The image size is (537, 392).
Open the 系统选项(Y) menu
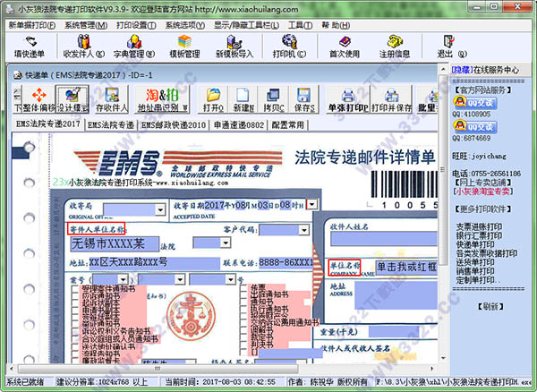[x=185, y=25]
